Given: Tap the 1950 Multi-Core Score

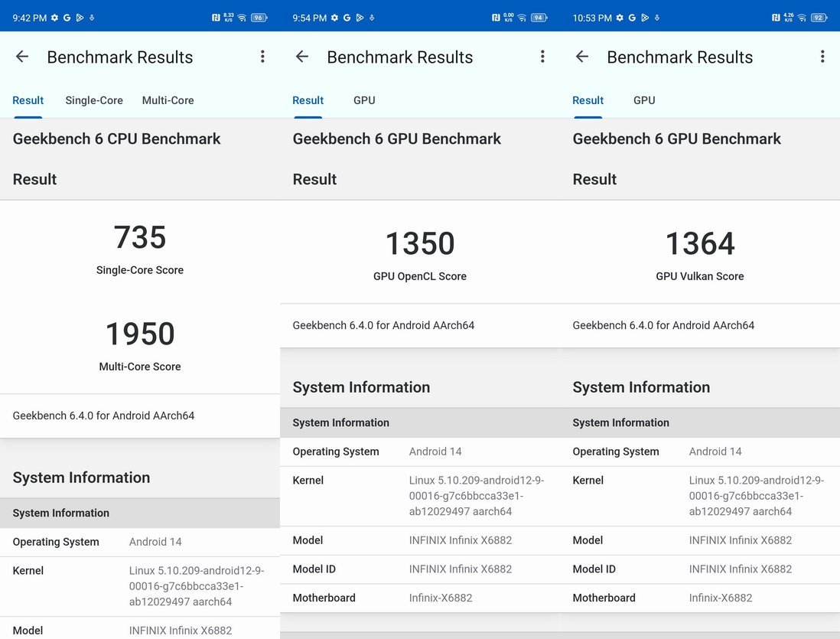Looking at the screenshot, I should (x=140, y=334).
